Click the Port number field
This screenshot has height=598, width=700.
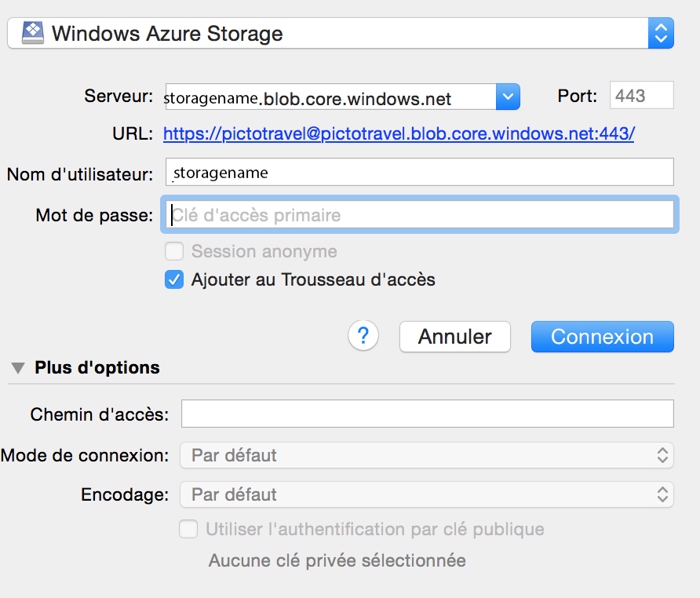[x=641, y=96]
